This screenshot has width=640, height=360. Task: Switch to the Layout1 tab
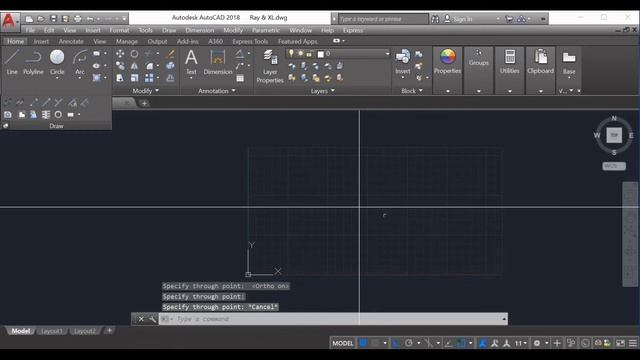tap(51, 331)
